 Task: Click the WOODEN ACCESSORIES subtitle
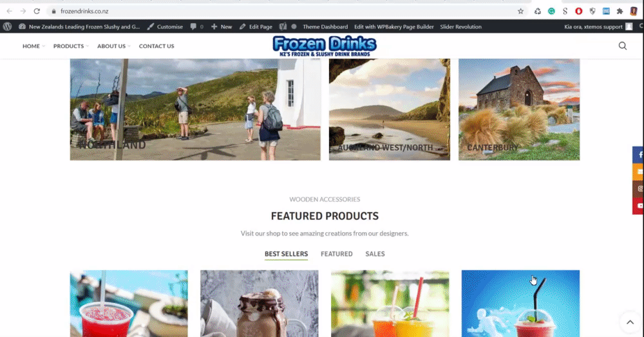pyautogui.click(x=325, y=199)
